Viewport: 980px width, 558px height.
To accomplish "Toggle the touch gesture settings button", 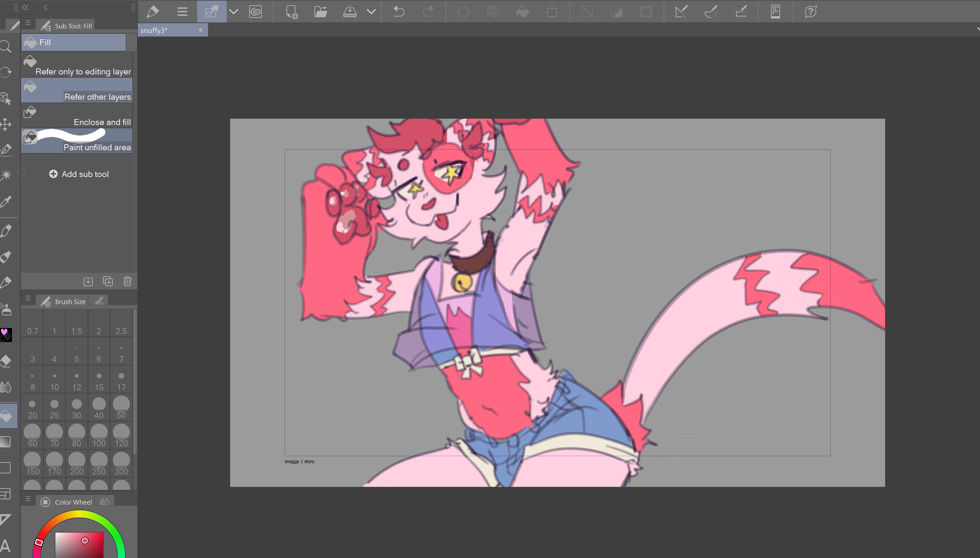I will click(x=212, y=12).
